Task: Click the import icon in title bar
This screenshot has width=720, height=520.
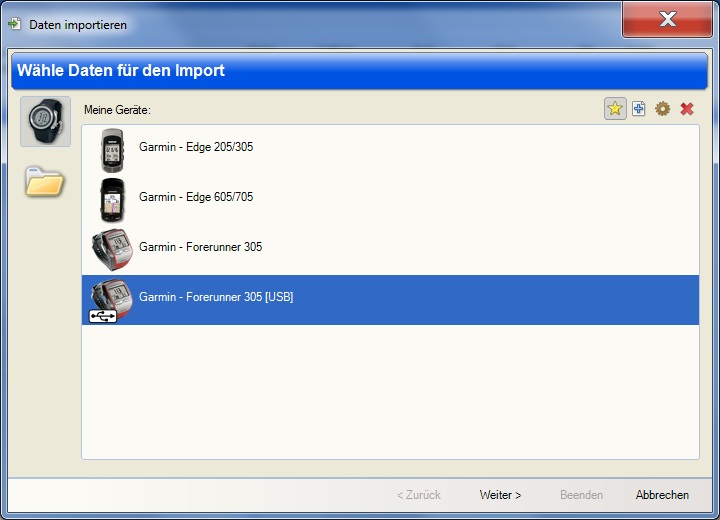Action: 15,24
